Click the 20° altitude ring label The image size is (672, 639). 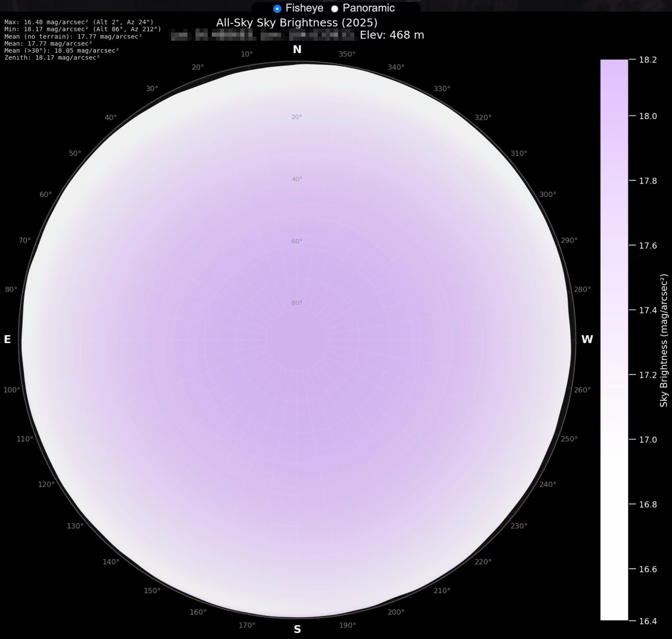(x=297, y=117)
